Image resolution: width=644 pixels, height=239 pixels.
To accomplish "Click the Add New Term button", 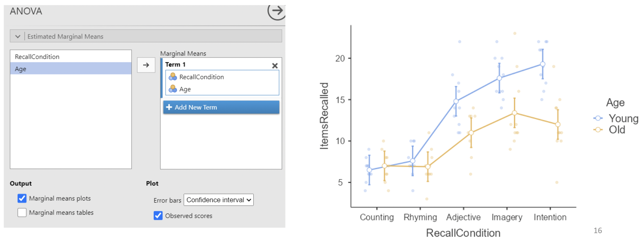I will 221,107.
